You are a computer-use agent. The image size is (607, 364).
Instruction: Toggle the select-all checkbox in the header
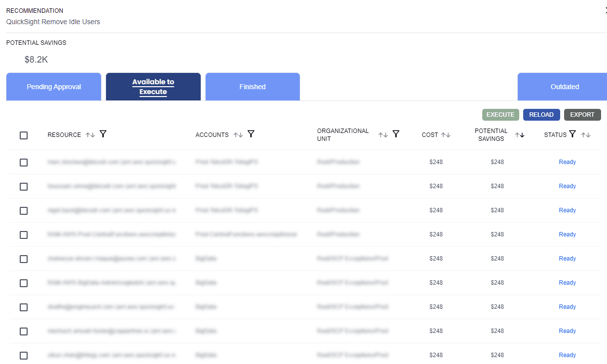[x=24, y=135]
